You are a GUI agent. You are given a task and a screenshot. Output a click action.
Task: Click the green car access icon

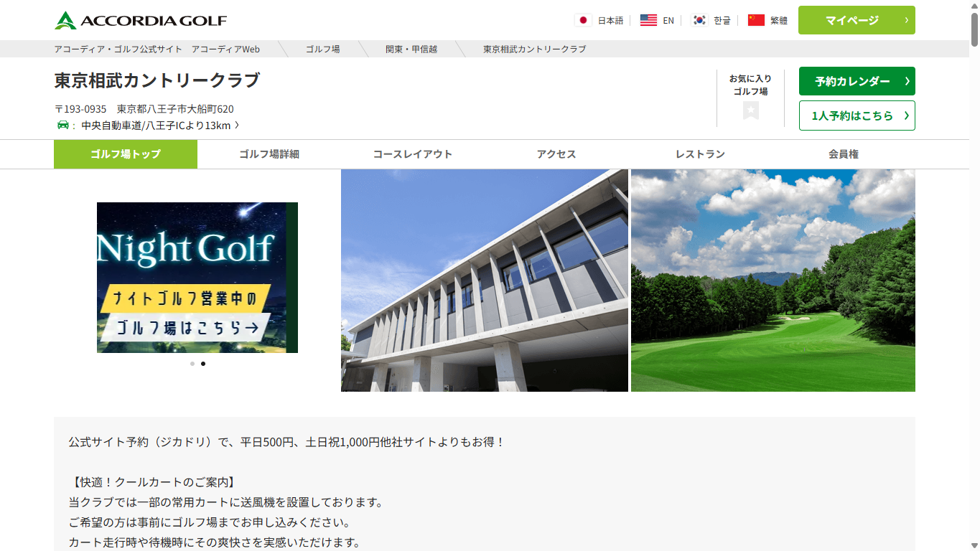[x=63, y=126]
